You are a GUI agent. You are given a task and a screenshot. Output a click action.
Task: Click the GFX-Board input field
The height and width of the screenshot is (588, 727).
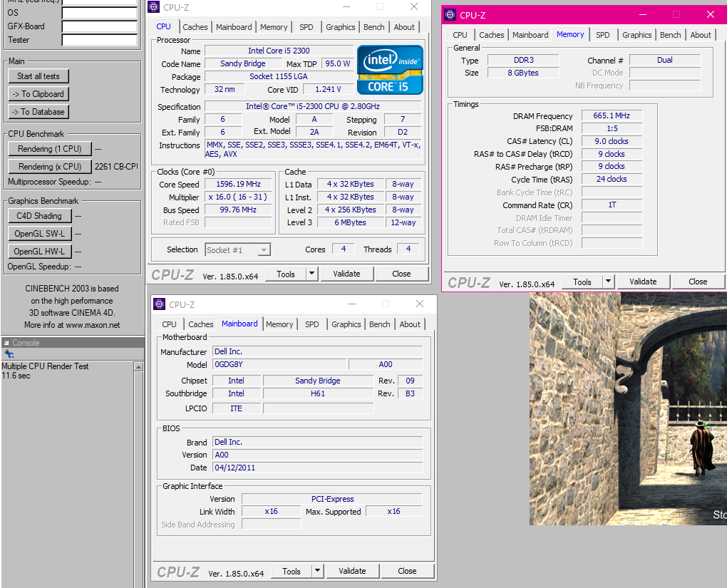tap(100, 26)
